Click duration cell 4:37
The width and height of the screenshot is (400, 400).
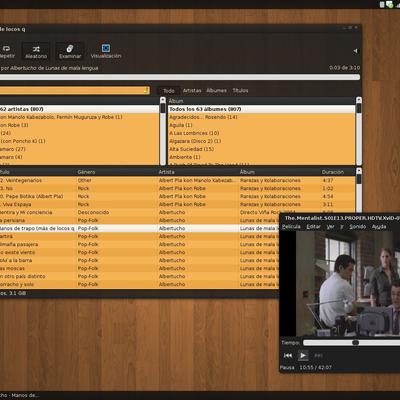click(328, 180)
